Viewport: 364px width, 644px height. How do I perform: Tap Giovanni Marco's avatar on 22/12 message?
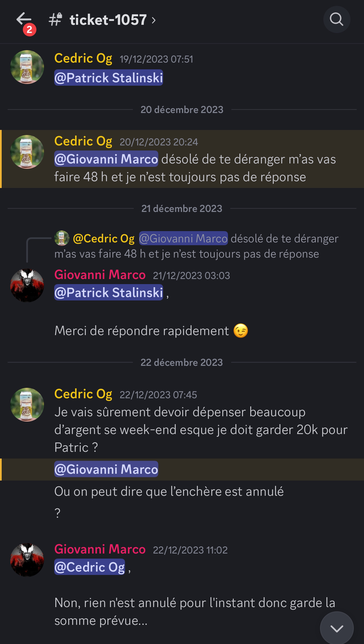pyautogui.click(x=27, y=560)
